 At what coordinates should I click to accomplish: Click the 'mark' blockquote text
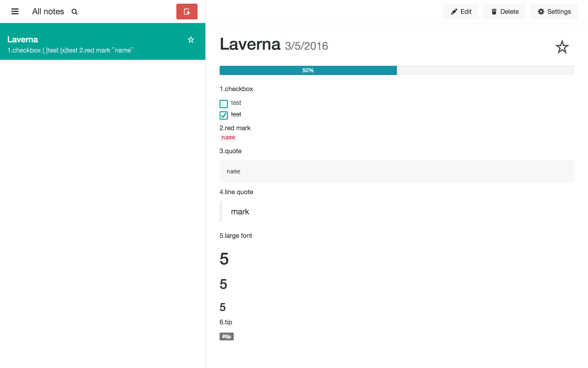click(240, 212)
